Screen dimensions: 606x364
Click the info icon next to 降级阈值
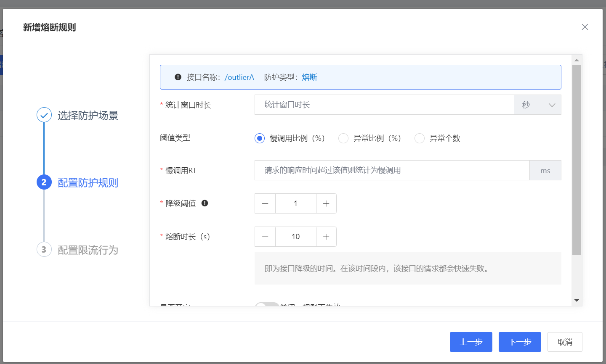click(205, 203)
